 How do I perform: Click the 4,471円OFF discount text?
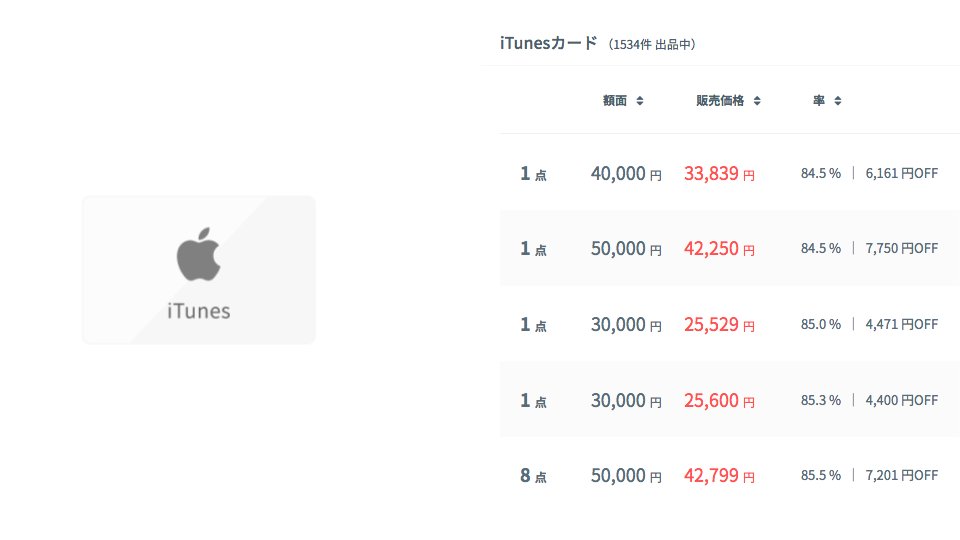click(x=901, y=325)
